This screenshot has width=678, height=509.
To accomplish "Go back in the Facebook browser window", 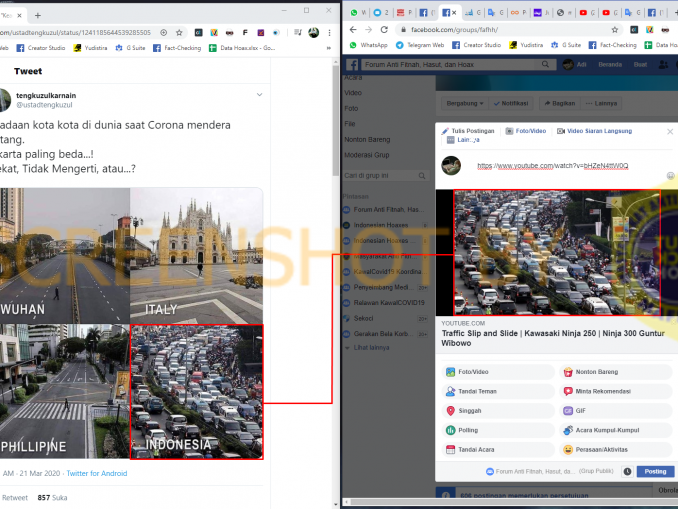I will pyautogui.click(x=353, y=30).
